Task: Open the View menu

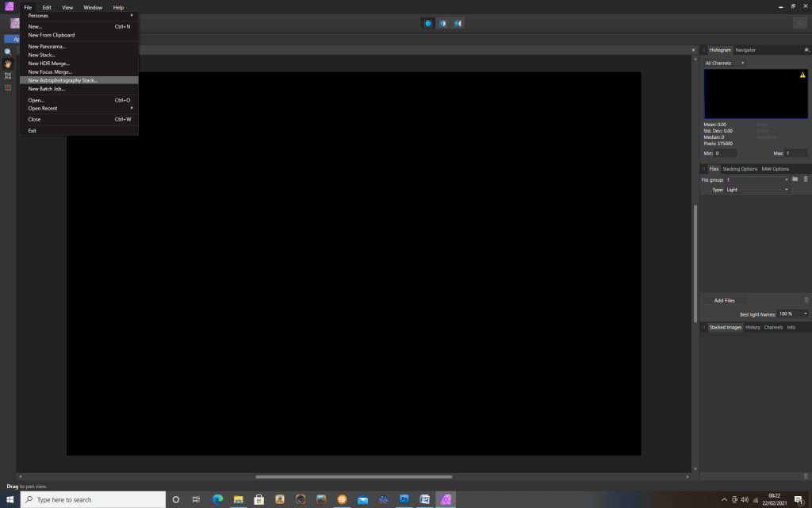Action: [67, 7]
